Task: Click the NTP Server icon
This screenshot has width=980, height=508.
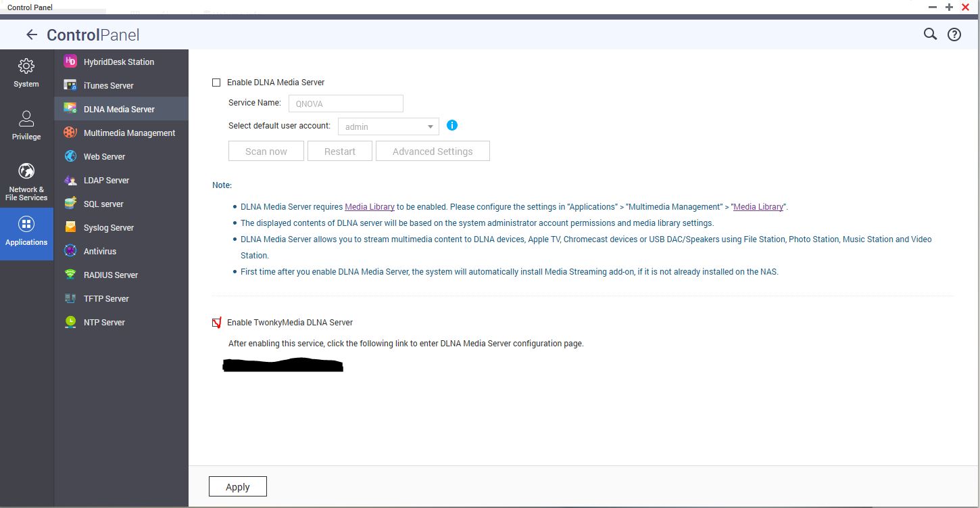Action: pyautogui.click(x=70, y=322)
